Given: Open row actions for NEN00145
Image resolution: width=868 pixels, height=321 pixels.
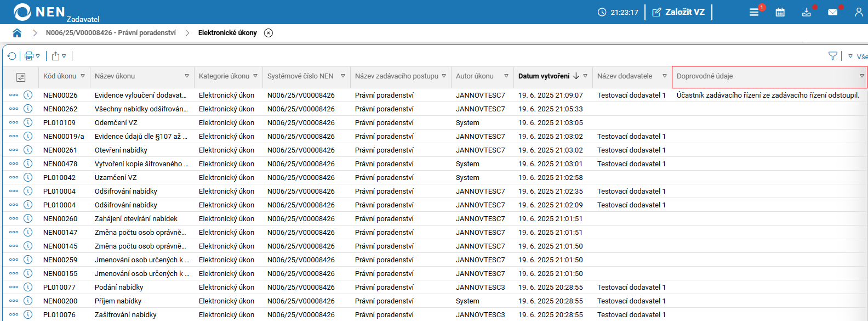Looking at the screenshot, I should 14,246.
